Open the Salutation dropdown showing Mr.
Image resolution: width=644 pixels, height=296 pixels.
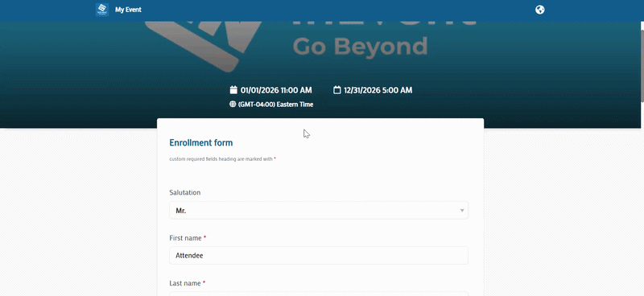click(319, 210)
